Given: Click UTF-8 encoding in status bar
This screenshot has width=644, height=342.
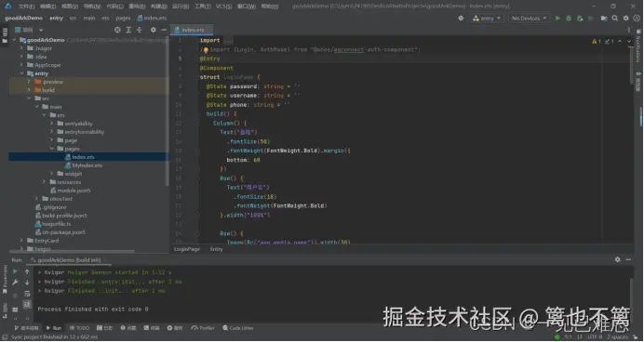Looking at the screenshot, I should [594, 337].
